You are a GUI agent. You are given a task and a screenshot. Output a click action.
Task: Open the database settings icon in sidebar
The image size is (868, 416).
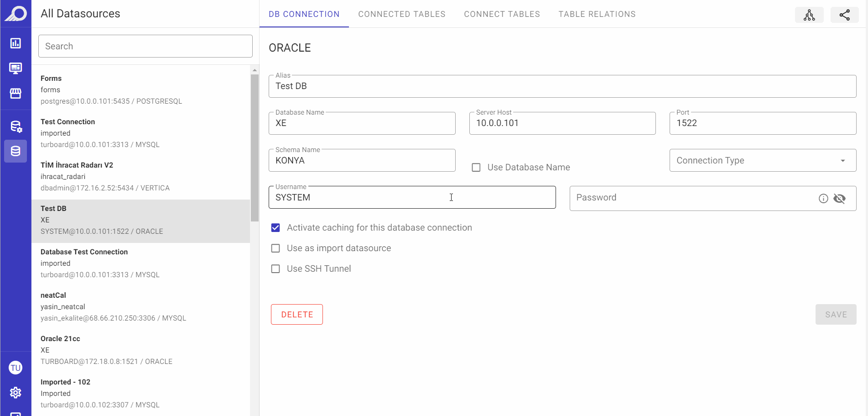click(x=16, y=126)
